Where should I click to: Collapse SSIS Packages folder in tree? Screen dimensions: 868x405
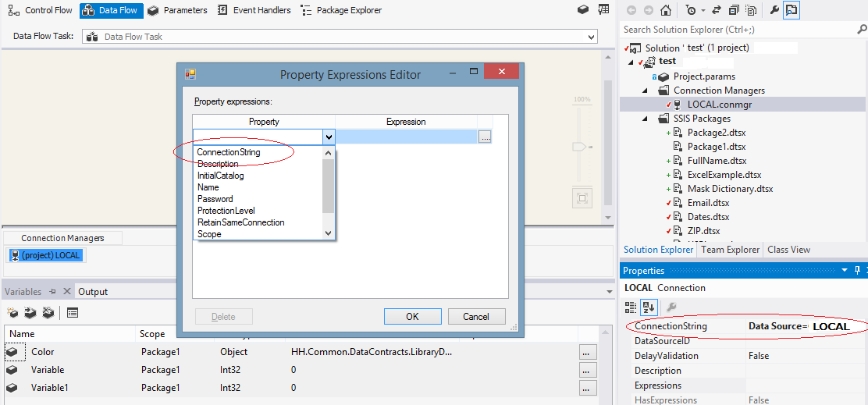645,119
